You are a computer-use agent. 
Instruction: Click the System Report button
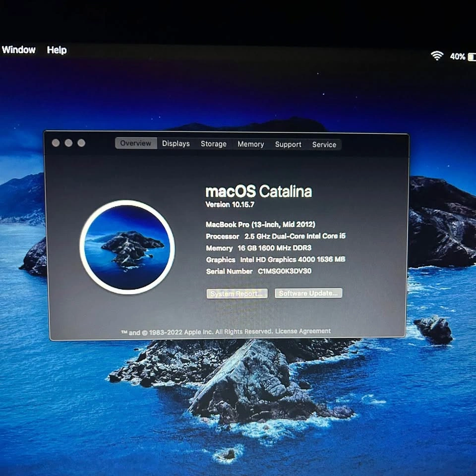(237, 294)
